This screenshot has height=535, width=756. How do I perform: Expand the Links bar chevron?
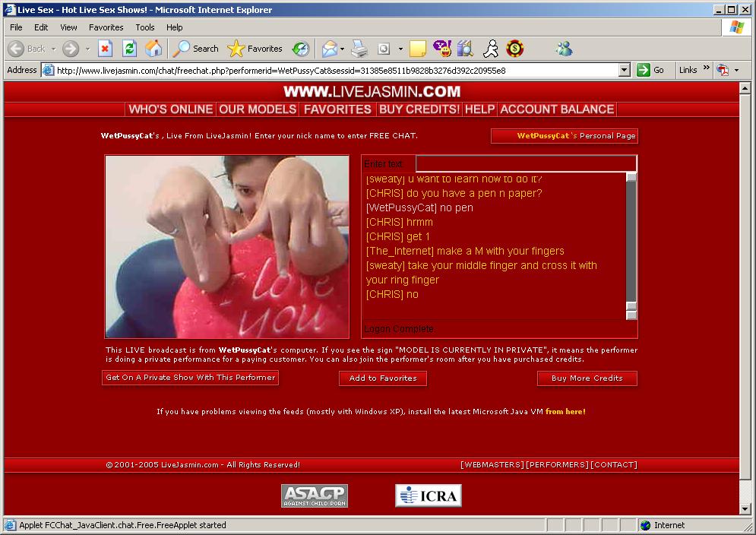coord(707,68)
